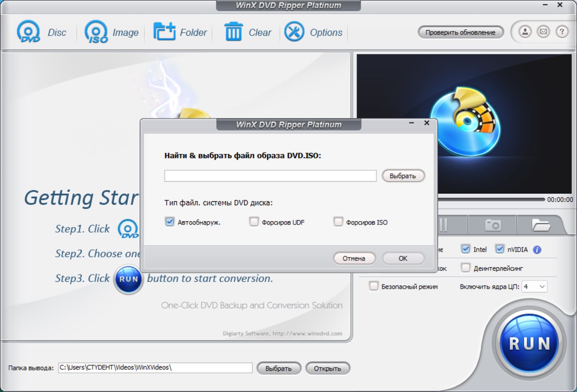
Task: Open output folder icon under preview
Action: point(541,225)
